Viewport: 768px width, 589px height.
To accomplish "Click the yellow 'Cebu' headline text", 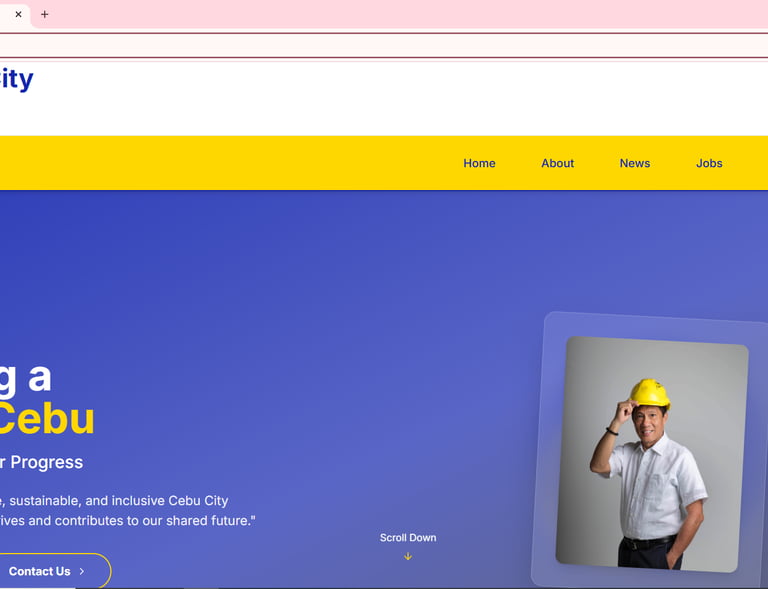I will [46, 419].
